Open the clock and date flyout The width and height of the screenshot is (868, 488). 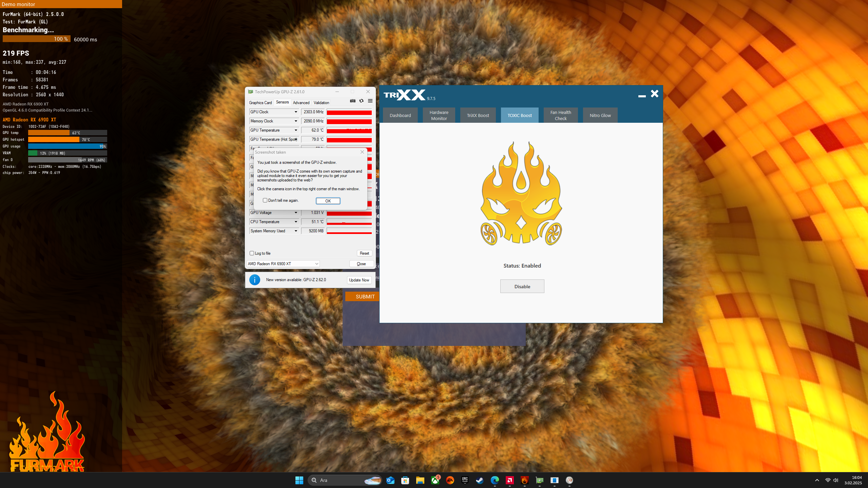853,480
